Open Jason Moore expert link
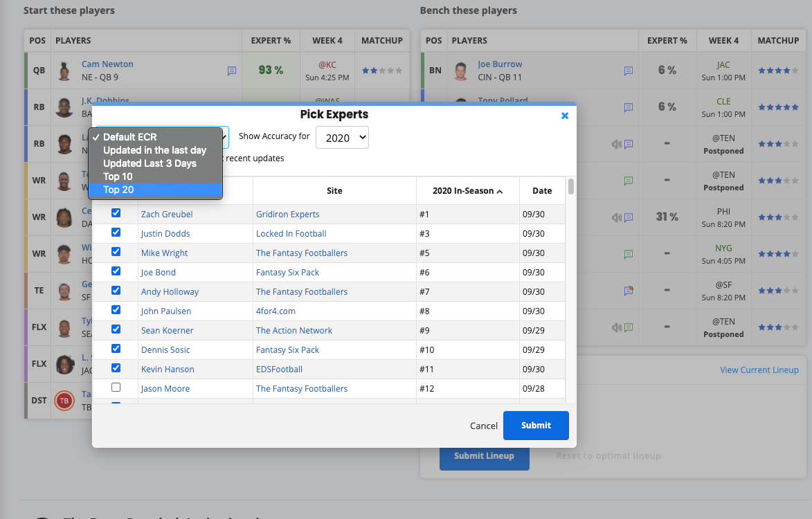 pos(165,389)
